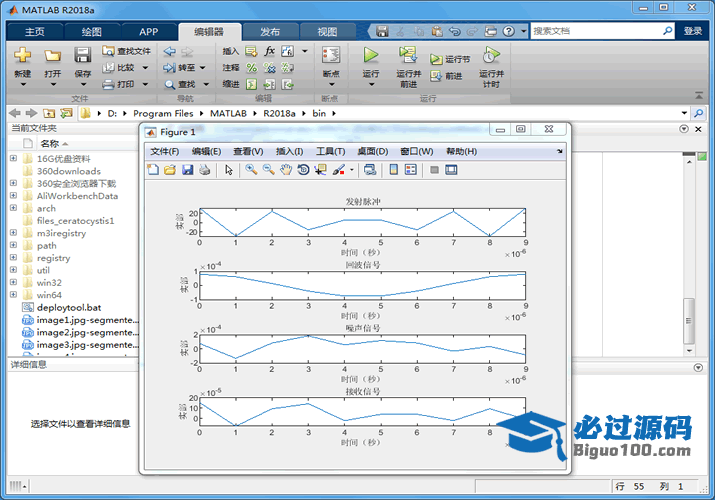
Task: Click the percent comment icon
Action: [251, 68]
